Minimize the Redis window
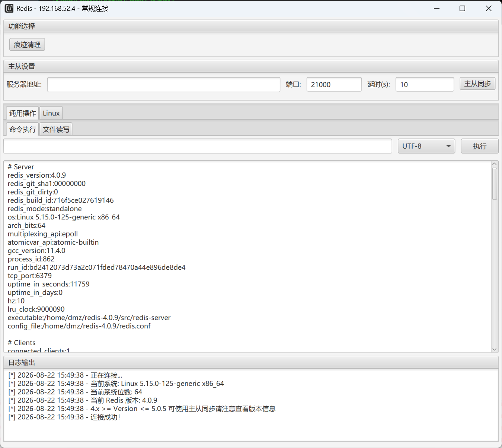The image size is (502, 448). click(437, 8)
